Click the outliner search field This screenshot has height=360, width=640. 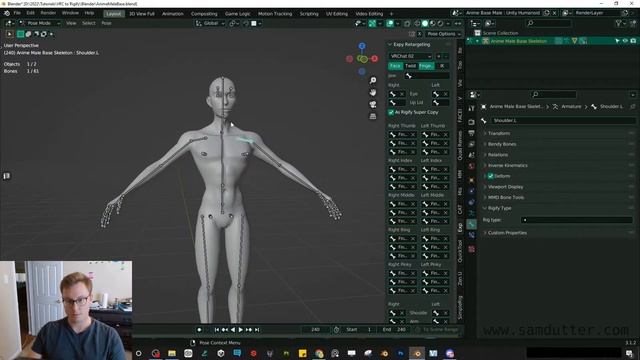pos(549,24)
